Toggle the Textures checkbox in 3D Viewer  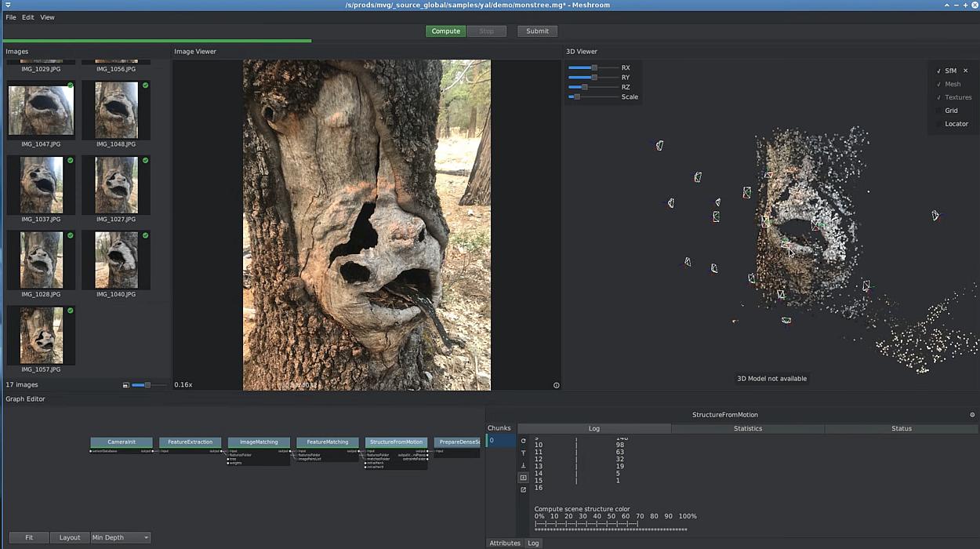click(x=938, y=97)
